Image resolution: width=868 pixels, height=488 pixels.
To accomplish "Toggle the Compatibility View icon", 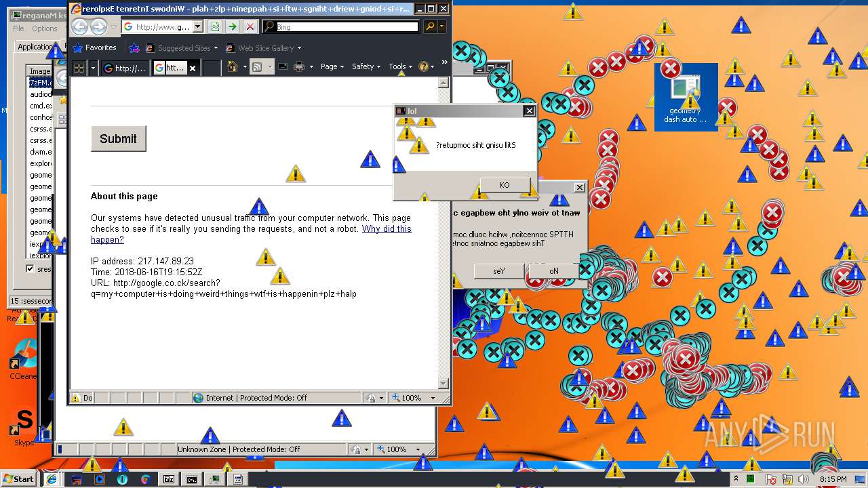I will coord(215,26).
